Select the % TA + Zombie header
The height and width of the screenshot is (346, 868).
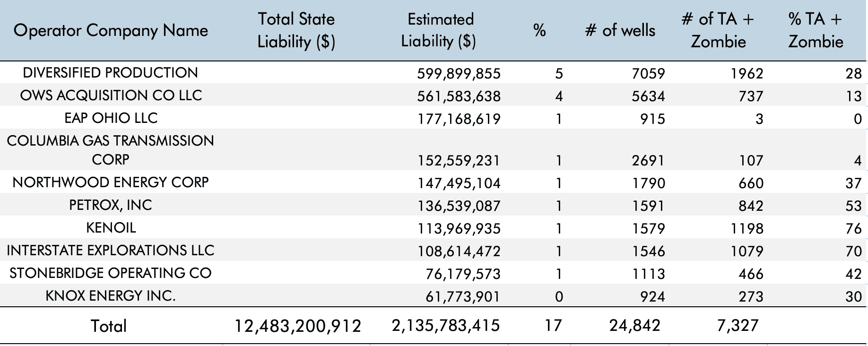(x=815, y=30)
